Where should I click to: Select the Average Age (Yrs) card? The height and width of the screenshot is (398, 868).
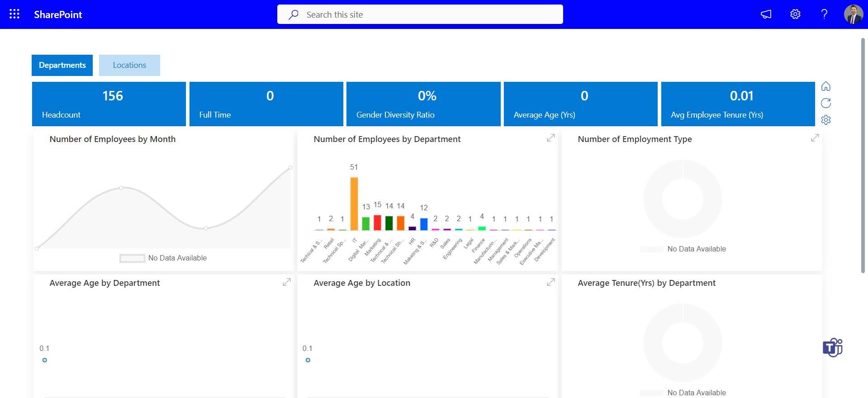581,104
